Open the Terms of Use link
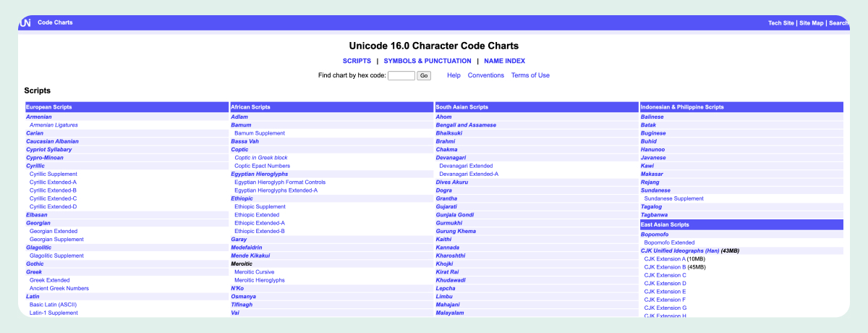 (x=530, y=75)
